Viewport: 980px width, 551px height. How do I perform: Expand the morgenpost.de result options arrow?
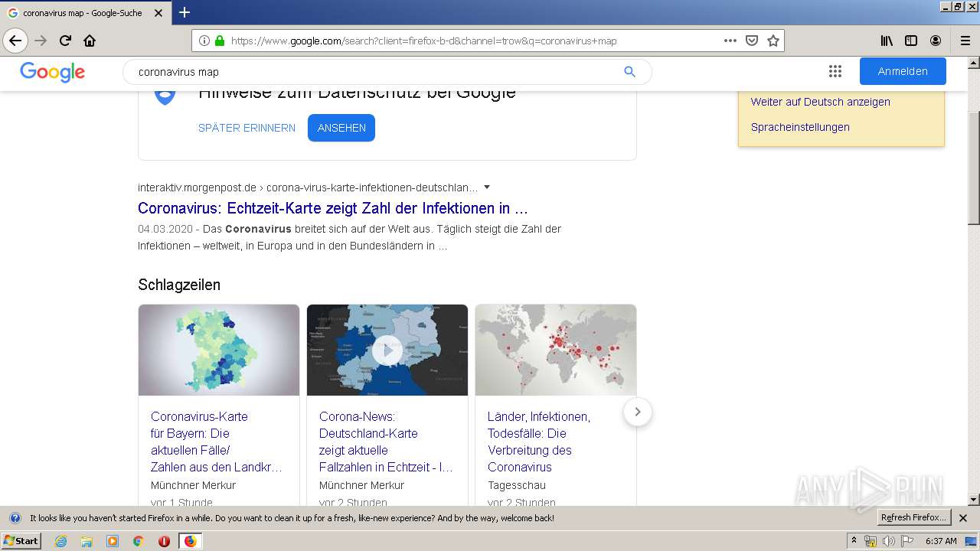click(487, 187)
